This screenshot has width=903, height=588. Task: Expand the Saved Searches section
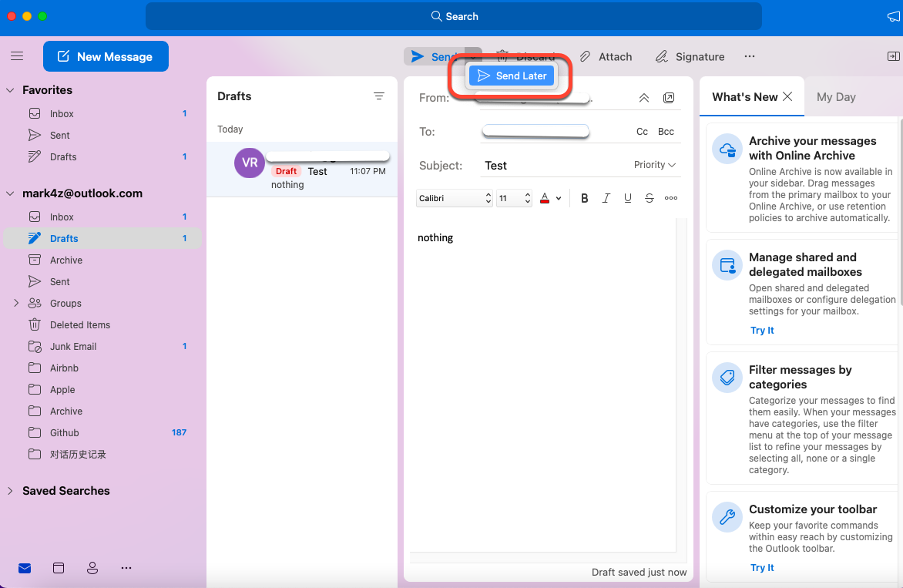(10, 491)
